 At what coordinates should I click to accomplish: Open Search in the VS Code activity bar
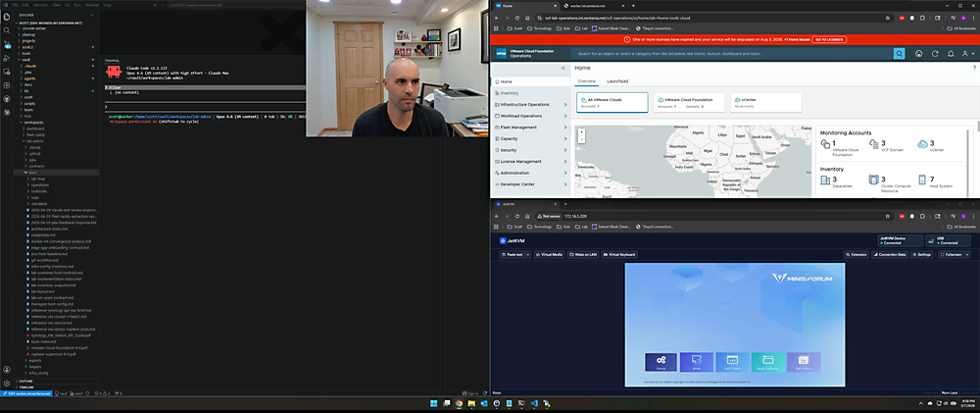point(6,30)
